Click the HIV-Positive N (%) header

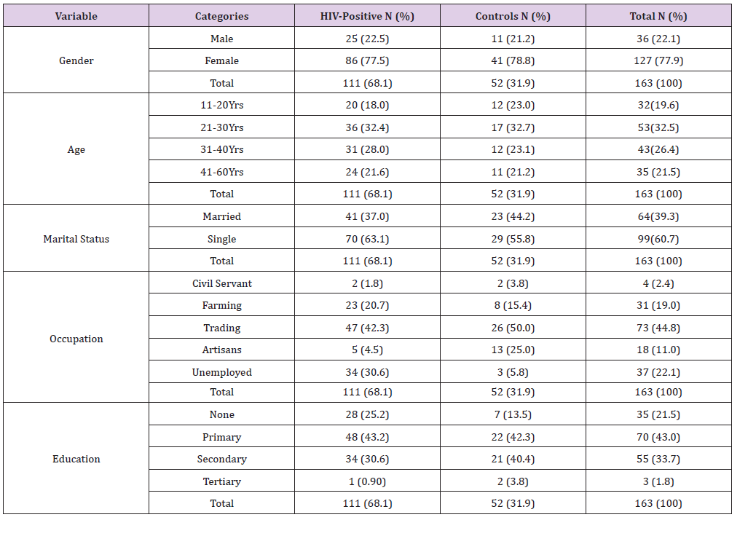367,16
